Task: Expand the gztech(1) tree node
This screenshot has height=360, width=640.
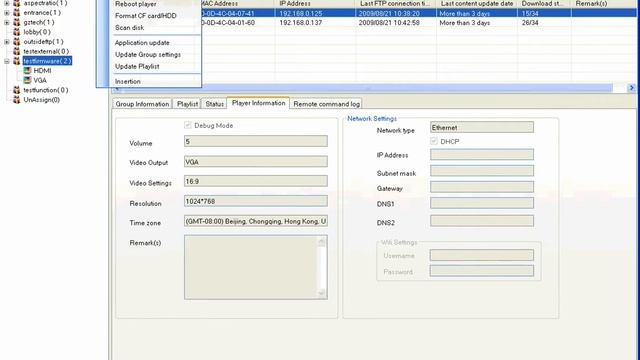Action: (7, 22)
